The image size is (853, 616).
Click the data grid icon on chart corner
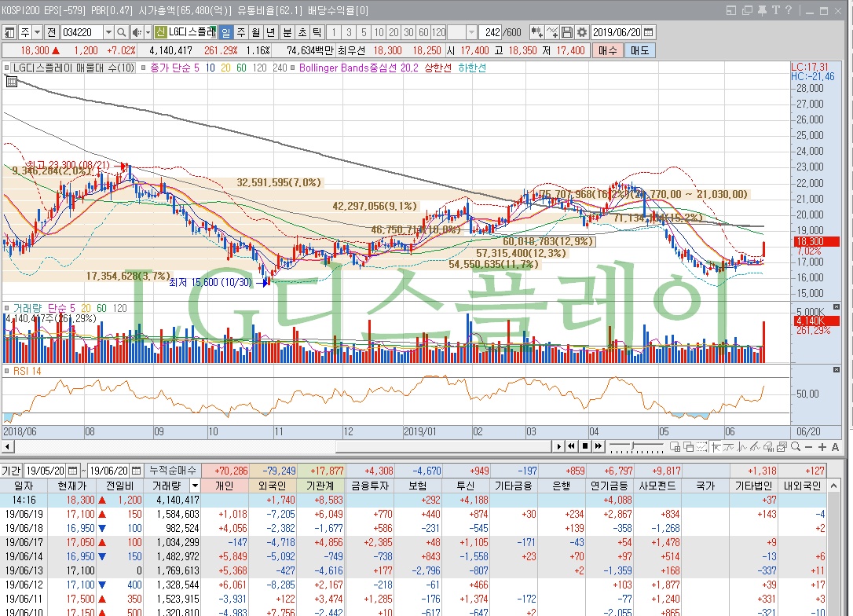pyautogui.click(x=12, y=82)
